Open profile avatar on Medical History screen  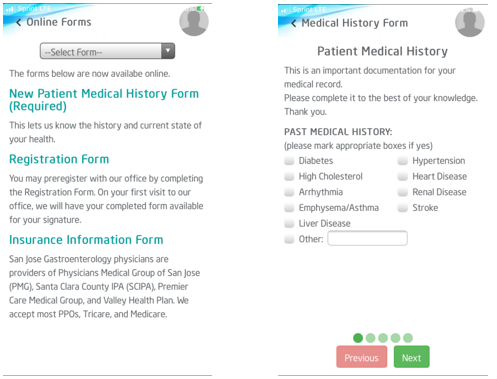(470, 22)
